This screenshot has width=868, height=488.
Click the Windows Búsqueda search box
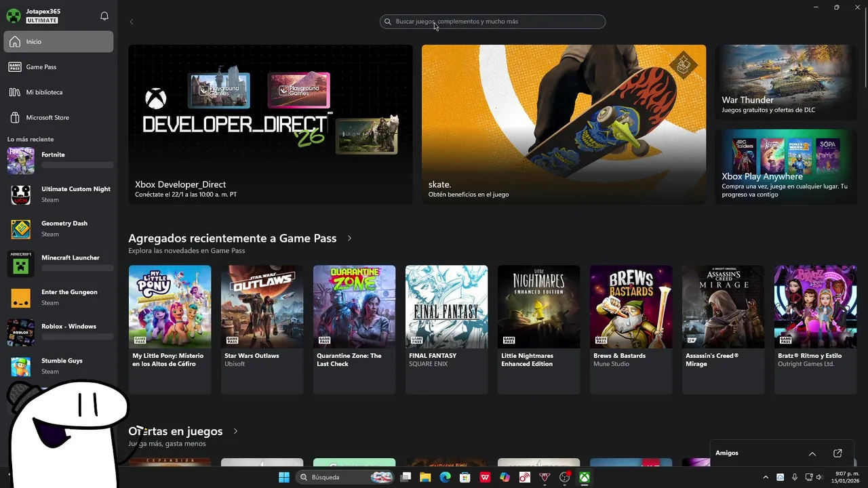pyautogui.click(x=346, y=477)
